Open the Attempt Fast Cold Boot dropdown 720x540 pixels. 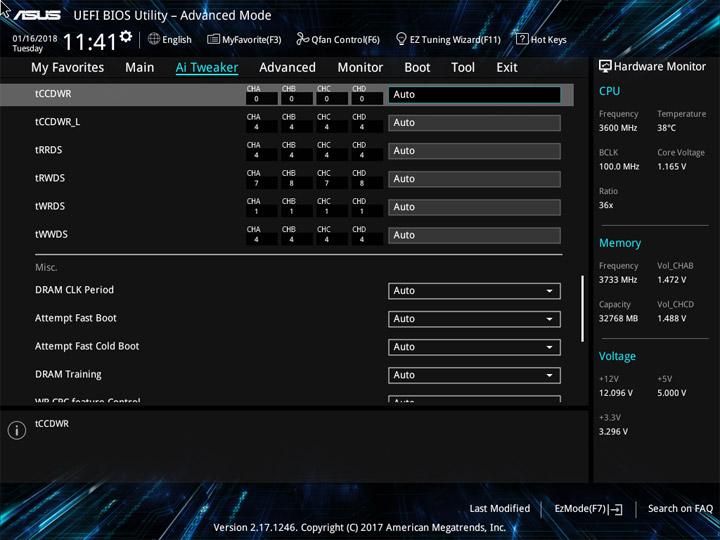[474, 347]
